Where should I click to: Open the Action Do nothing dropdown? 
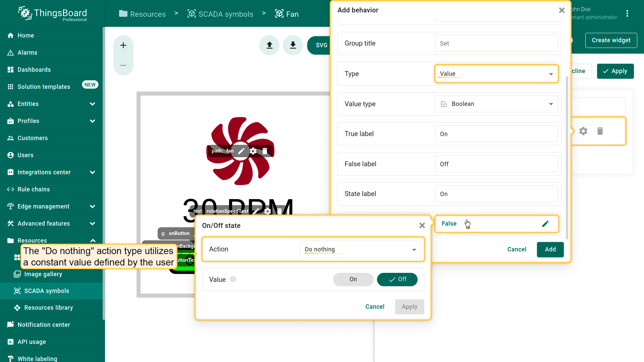point(360,249)
